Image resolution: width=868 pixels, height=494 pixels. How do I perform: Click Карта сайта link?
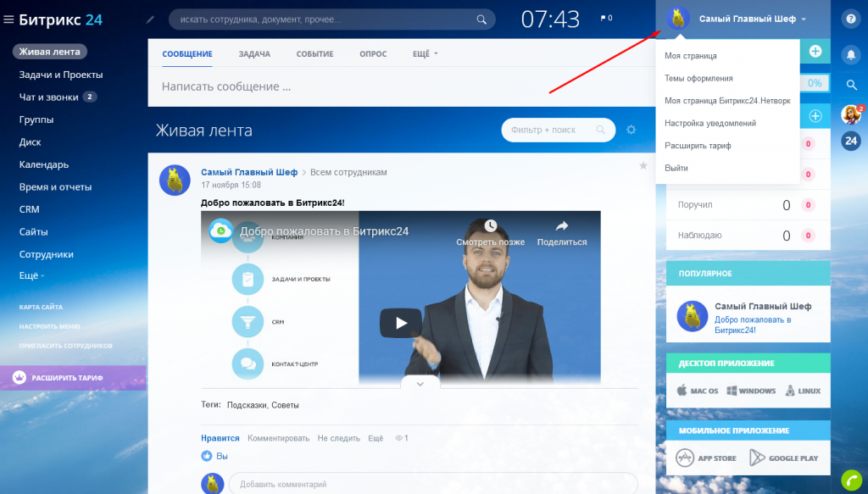click(x=41, y=307)
